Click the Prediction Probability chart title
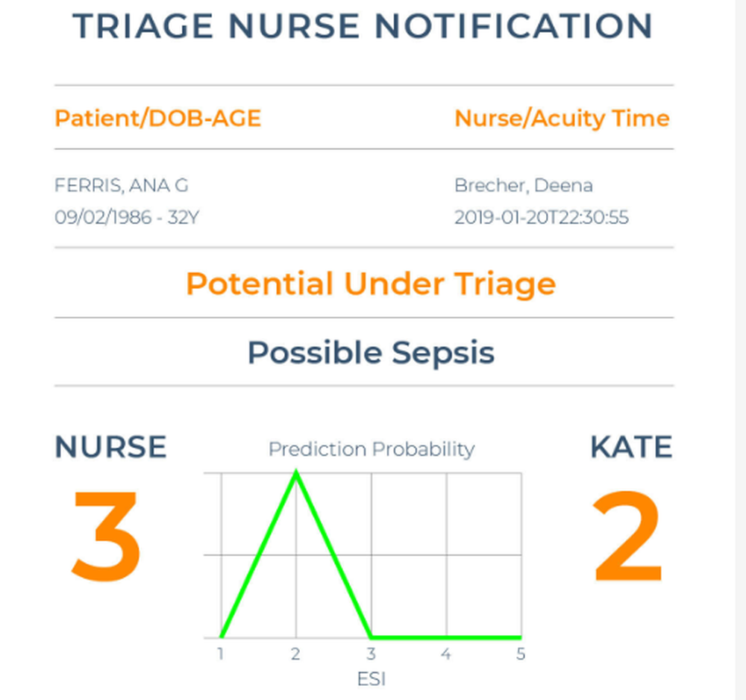Viewport: 746px width, 700px height. 372,449
